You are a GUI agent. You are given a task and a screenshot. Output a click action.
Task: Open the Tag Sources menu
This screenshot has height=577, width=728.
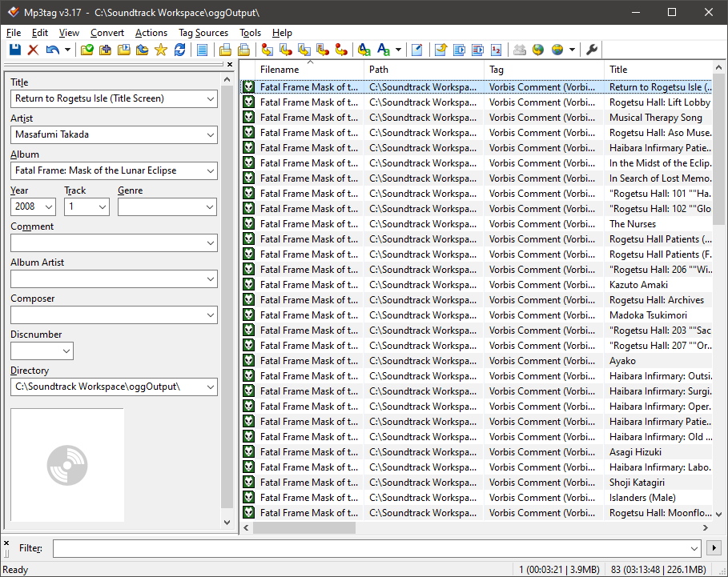click(x=203, y=33)
